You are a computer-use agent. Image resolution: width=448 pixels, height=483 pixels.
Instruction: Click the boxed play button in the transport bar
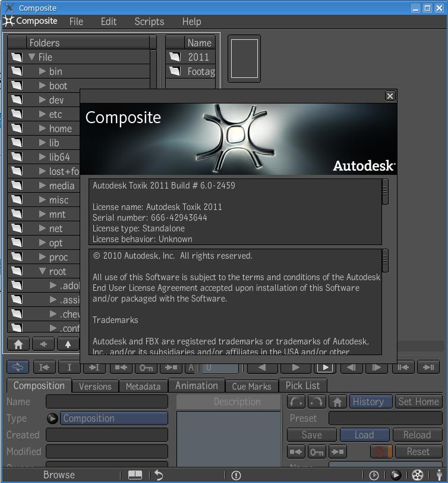pos(325,367)
